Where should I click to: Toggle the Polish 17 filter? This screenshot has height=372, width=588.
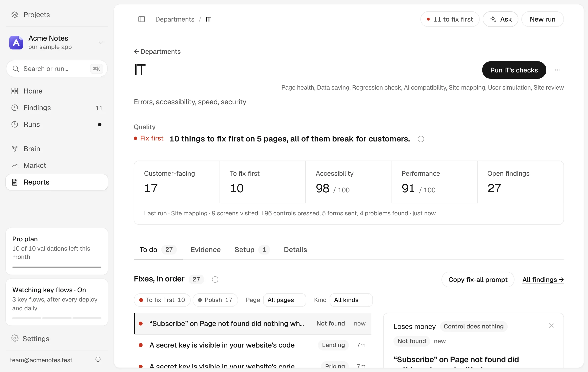point(215,300)
